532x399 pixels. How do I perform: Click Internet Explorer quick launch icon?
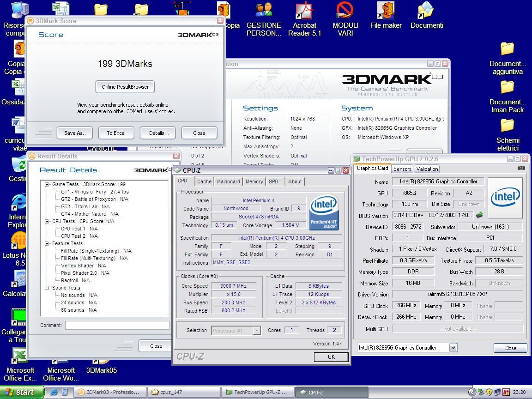(x=54, y=392)
